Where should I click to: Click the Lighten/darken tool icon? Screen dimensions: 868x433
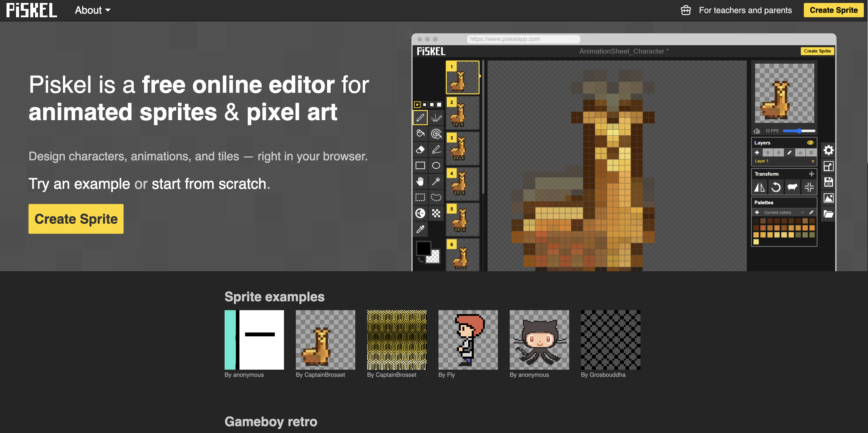pos(420,213)
